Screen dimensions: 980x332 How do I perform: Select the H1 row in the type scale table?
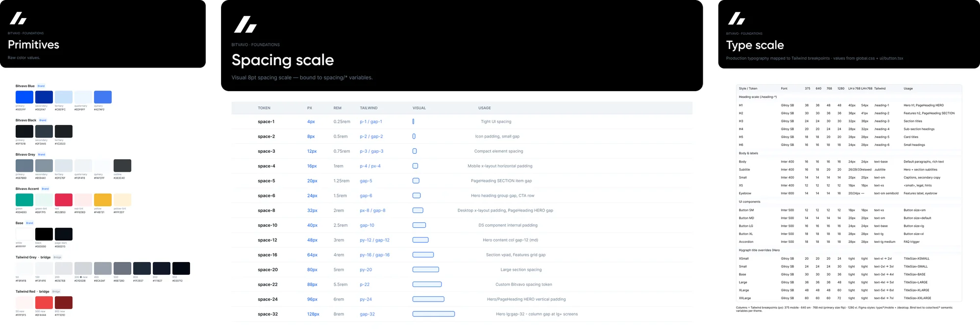[x=849, y=105]
